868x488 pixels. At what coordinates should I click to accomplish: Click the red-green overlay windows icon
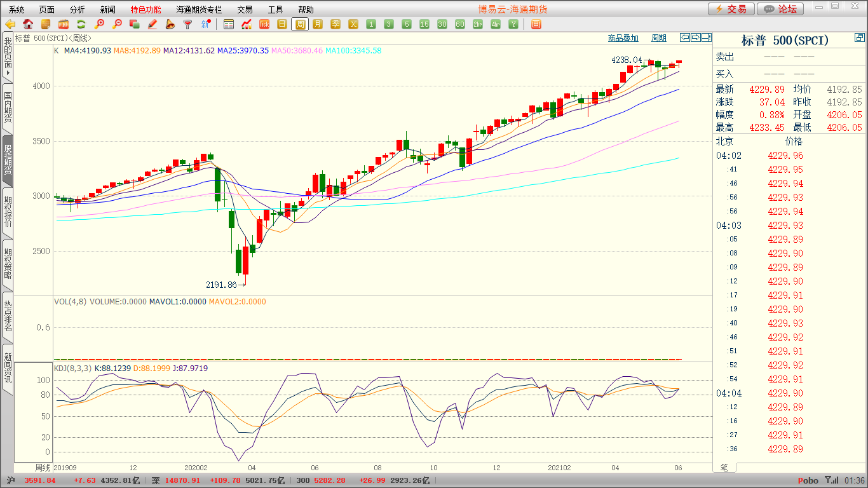134,24
